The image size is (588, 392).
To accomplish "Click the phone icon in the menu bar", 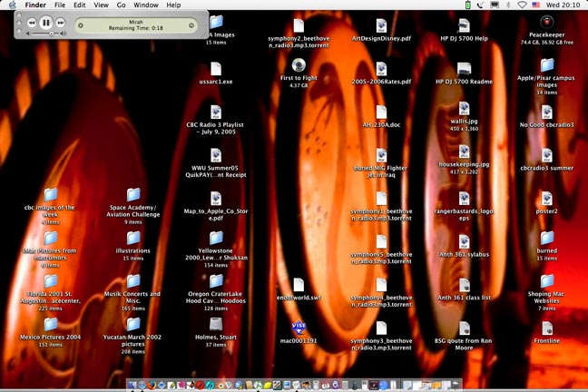I will [x=480, y=5].
